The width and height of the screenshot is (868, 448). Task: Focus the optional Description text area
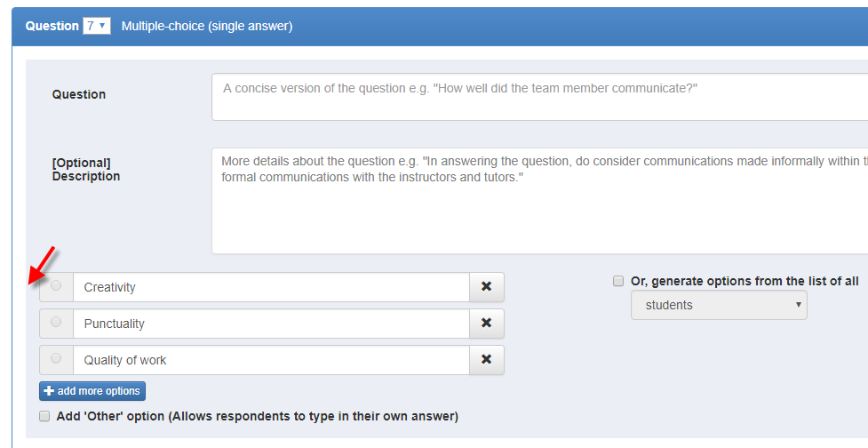pos(540,201)
